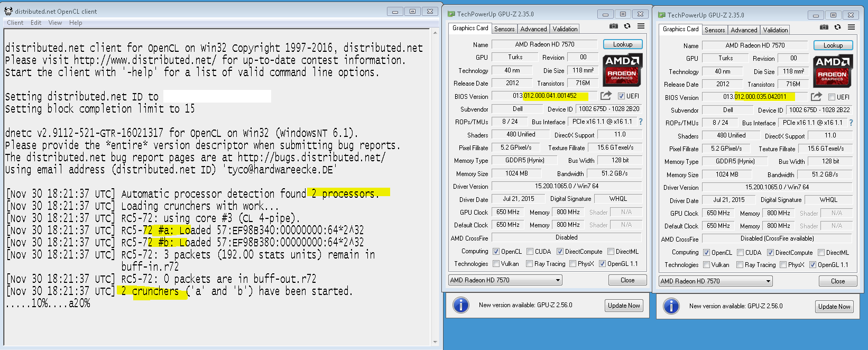Image resolution: width=868 pixels, height=350 pixels.
Task: Toggle Vulkan checkbox in right GPU-Z window
Action: click(706, 265)
